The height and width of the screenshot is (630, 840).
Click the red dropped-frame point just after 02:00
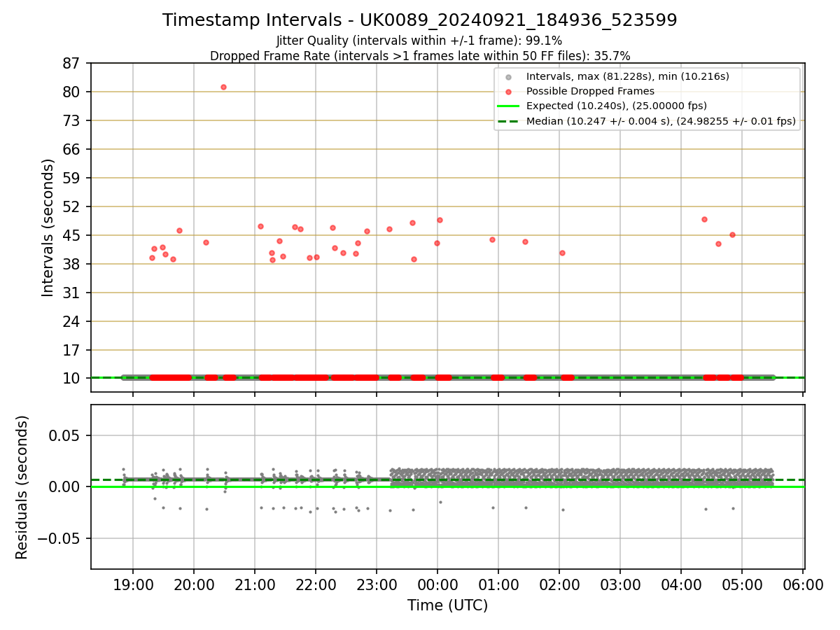pos(562,253)
